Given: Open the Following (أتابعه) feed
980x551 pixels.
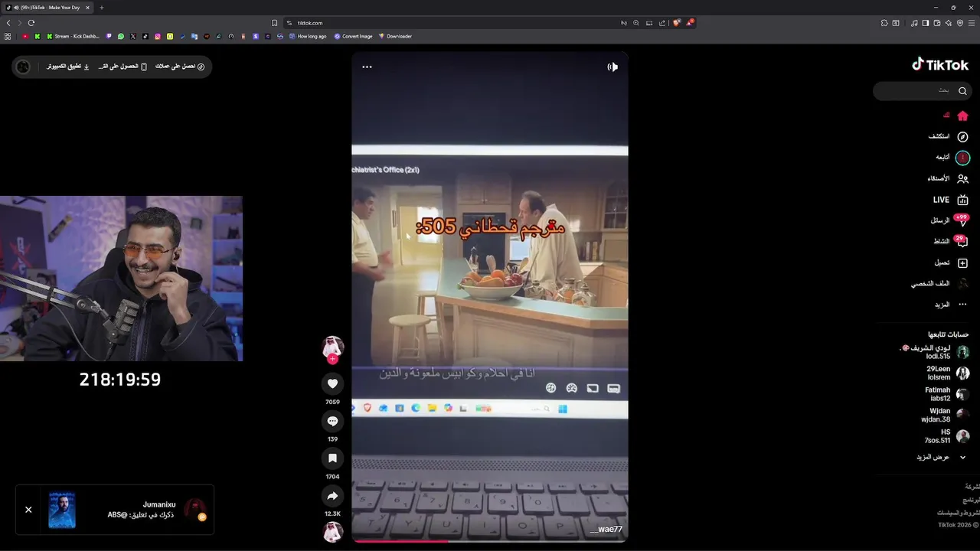Looking at the screenshot, I should pyautogui.click(x=952, y=158).
